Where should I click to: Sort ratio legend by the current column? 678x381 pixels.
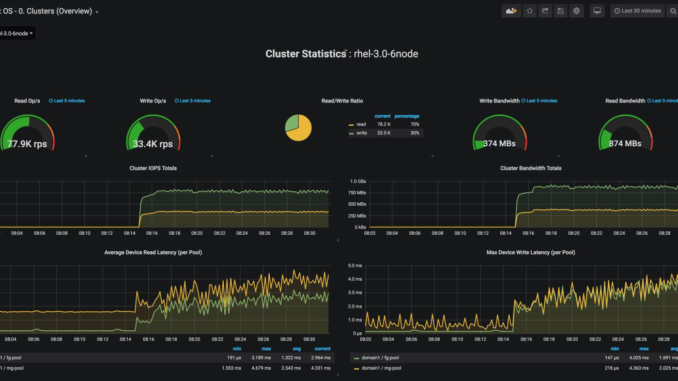click(x=382, y=116)
